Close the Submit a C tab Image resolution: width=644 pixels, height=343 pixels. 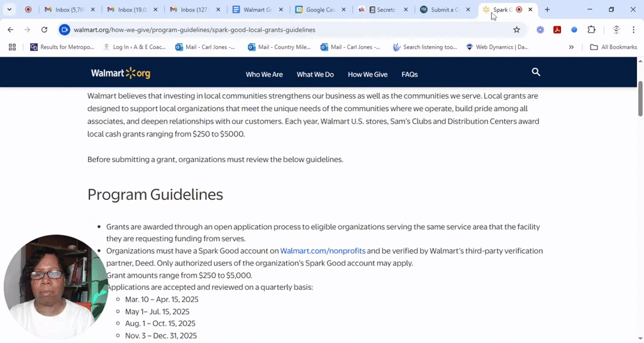pos(468,9)
